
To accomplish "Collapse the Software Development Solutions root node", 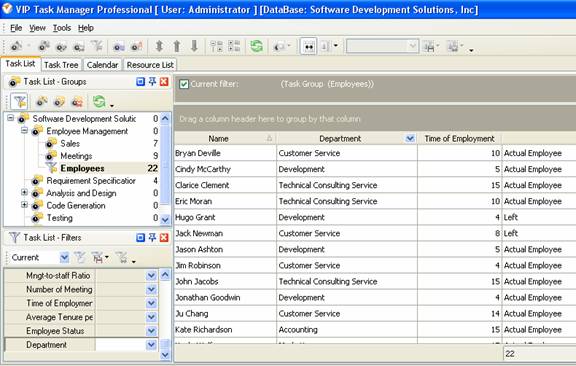I will pyautogui.click(x=10, y=118).
